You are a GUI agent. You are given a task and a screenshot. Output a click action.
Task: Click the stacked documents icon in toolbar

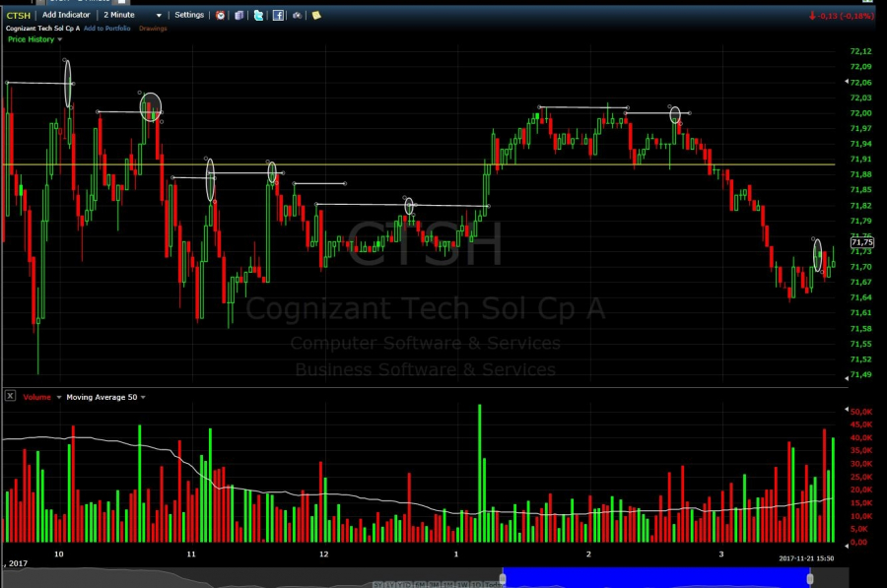pos(239,15)
